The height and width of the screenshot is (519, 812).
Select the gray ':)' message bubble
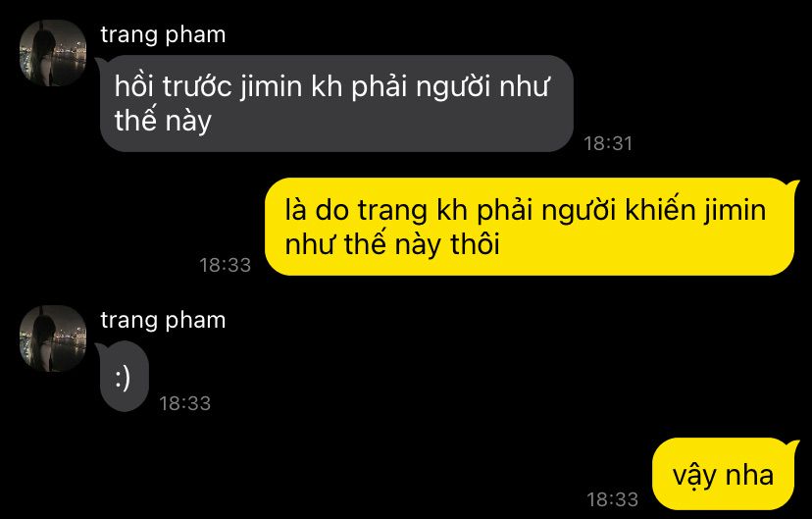point(124,377)
